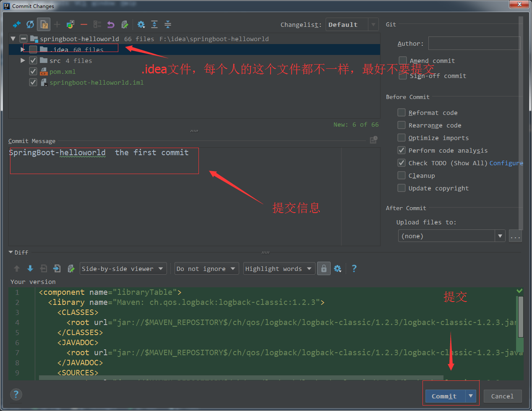This screenshot has height=411, width=532.
Task: Click the Expand All icon
Action: 154,24
